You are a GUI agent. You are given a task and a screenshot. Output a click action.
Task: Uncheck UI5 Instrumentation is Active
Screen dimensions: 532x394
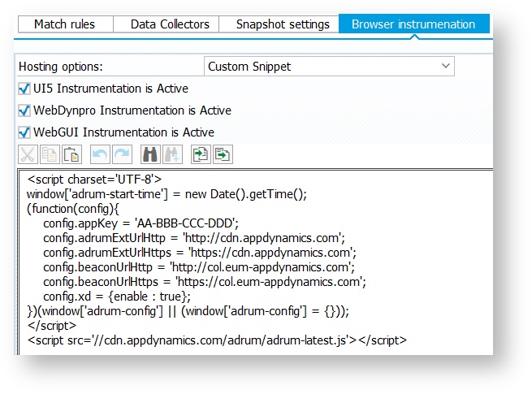pyautogui.click(x=24, y=89)
